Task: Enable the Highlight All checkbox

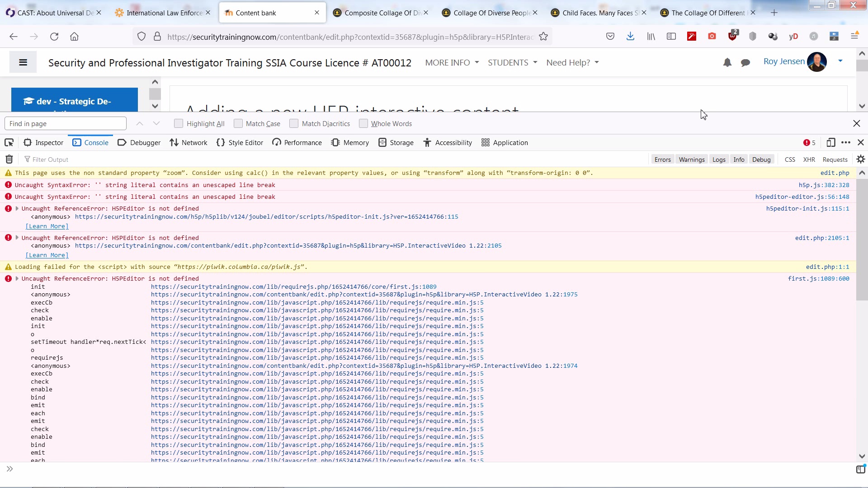Action: tap(179, 123)
